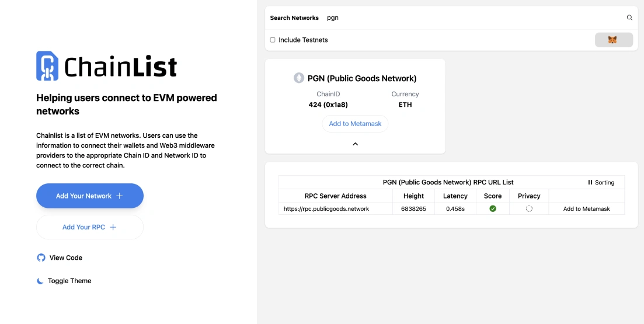Click the Height column header
Image resolution: width=644 pixels, height=324 pixels.
pos(413,196)
